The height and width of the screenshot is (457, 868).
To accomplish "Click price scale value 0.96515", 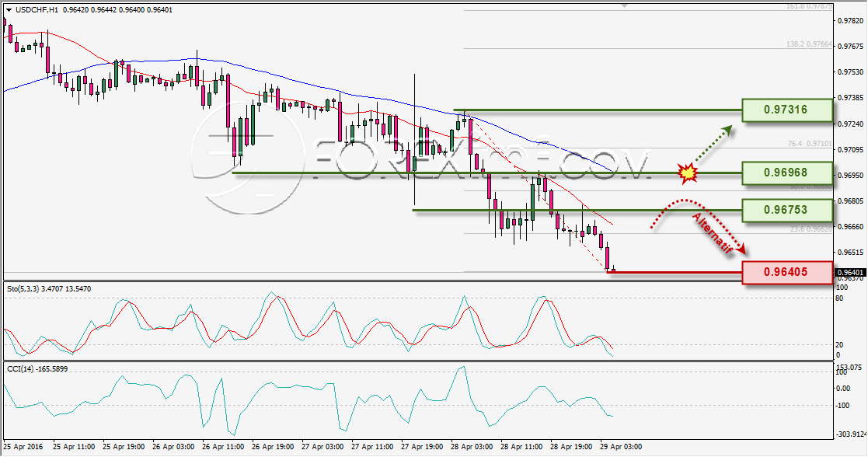I will [850, 252].
